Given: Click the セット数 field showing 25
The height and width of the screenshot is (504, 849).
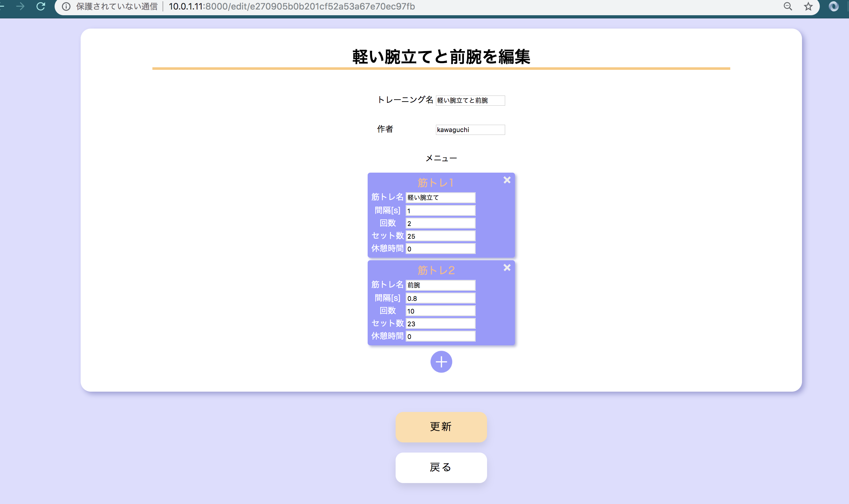Looking at the screenshot, I should (440, 236).
